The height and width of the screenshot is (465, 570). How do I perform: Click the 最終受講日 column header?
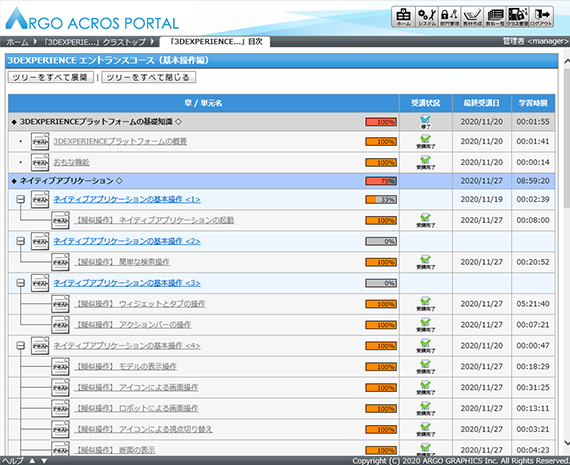(482, 103)
